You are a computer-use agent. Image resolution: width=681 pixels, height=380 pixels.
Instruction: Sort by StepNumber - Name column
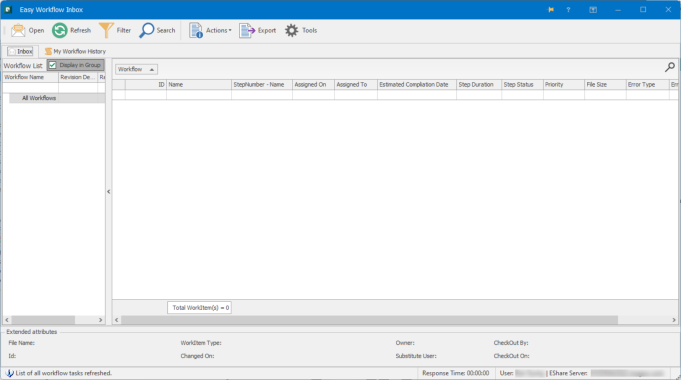point(262,85)
